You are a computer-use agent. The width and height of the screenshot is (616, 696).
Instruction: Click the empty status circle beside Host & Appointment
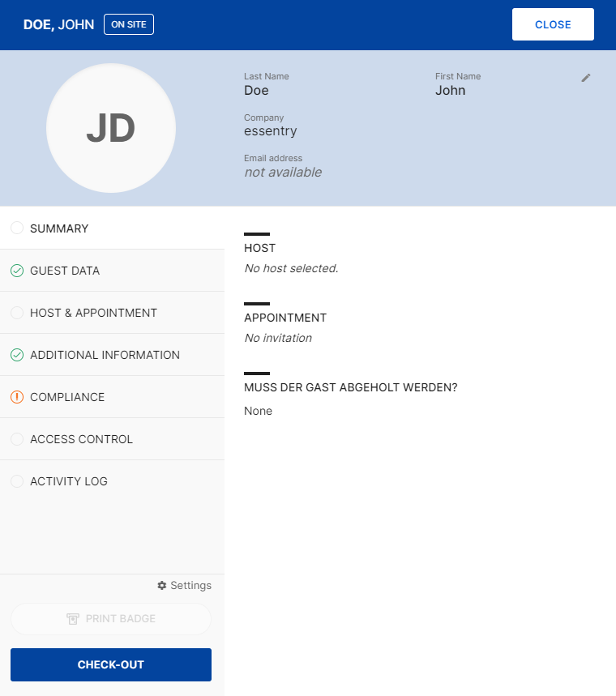17,313
